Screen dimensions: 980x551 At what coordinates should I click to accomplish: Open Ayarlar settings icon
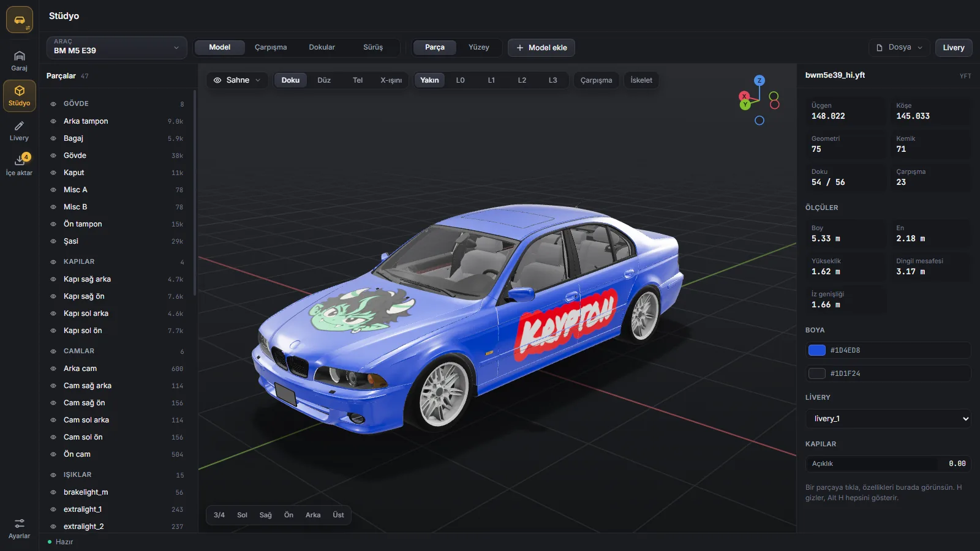point(19,528)
